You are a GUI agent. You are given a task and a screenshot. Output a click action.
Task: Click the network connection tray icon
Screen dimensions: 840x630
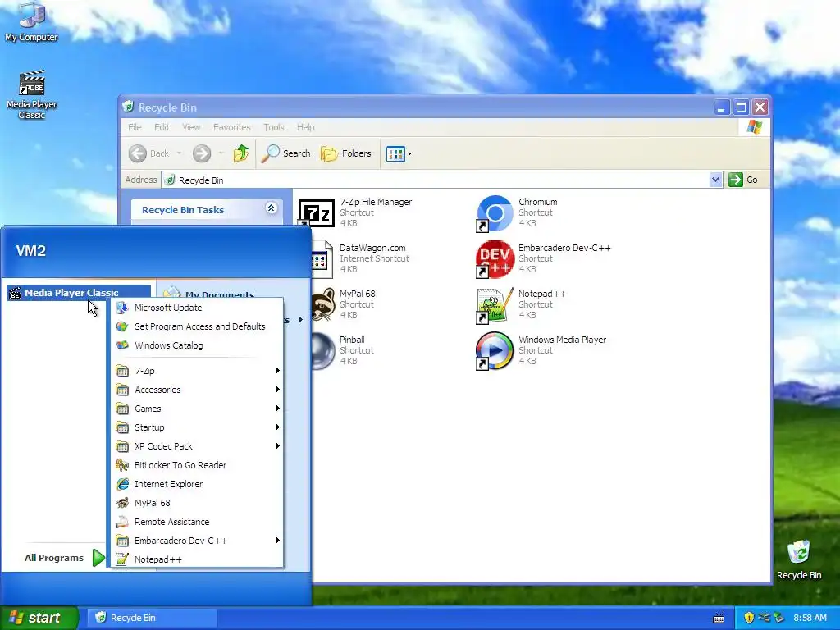pyautogui.click(x=764, y=618)
